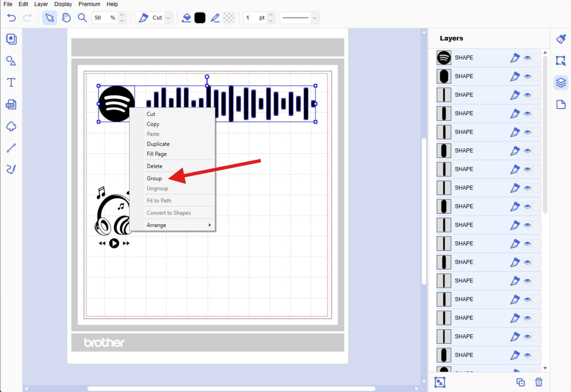The image size is (571, 392).
Task: Toggle visibility of the second SHAPE layer
Action: pyautogui.click(x=528, y=76)
